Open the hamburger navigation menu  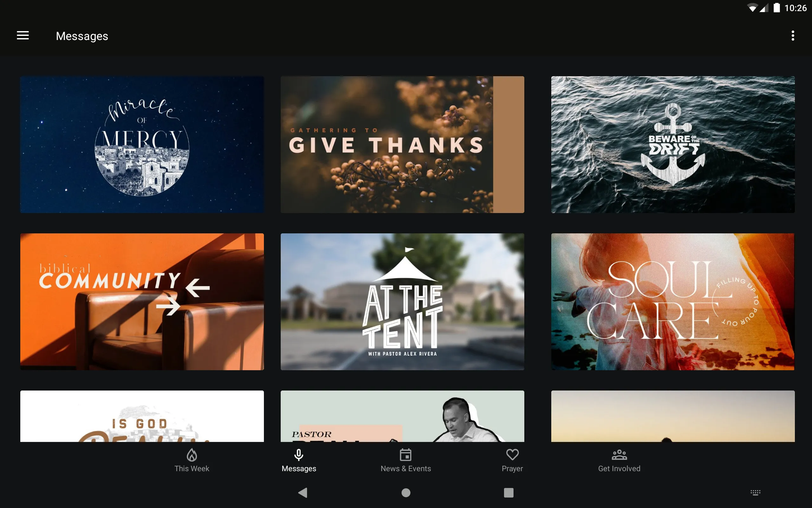(23, 36)
